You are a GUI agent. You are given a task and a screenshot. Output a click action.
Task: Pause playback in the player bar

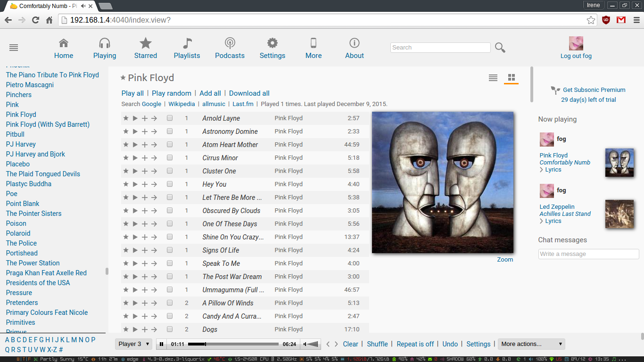tap(161, 344)
